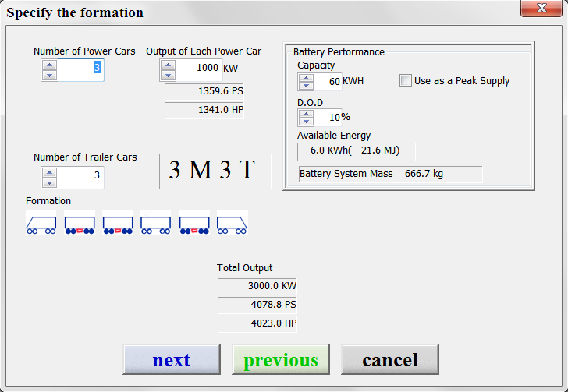The height and width of the screenshot is (392, 568).
Task: Increase battery Capacity KWH value
Action: pos(306,79)
